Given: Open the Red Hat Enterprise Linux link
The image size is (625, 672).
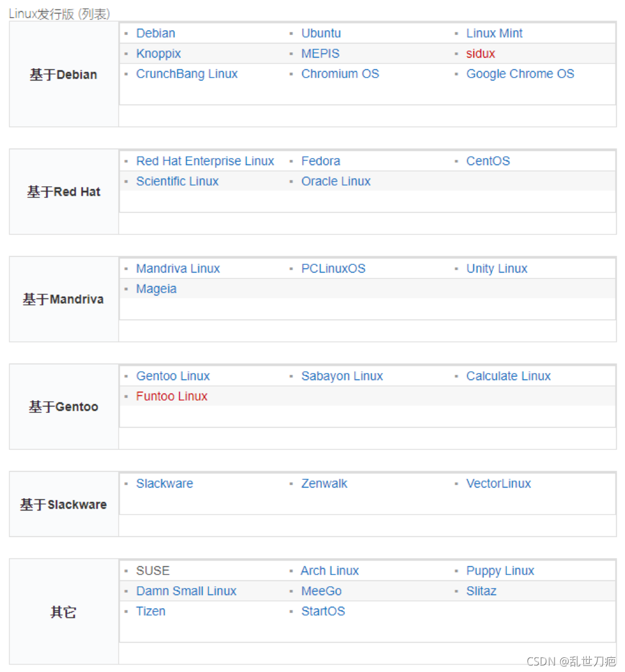Looking at the screenshot, I should tap(205, 161).
